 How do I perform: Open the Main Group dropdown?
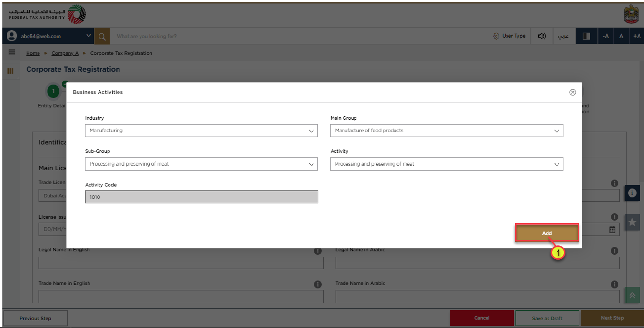pos(447,131)
